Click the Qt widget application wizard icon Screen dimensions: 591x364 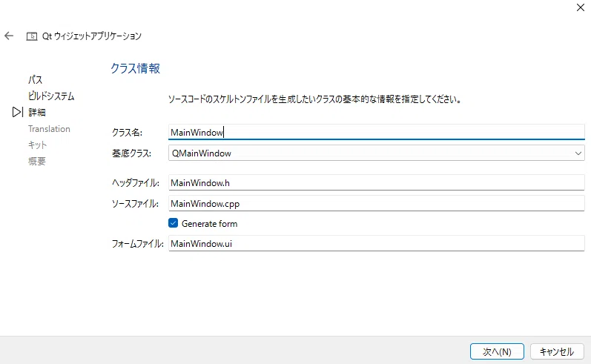(x=32, y=36)
